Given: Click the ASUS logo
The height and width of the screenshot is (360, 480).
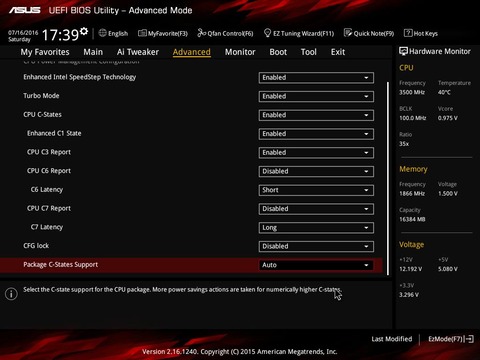Looking at the screenshot, I should point(25,10).
